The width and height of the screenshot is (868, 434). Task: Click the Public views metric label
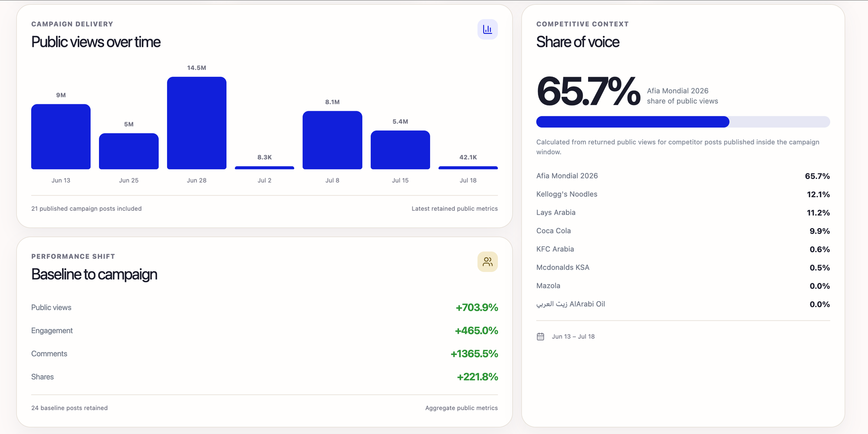[51, 308]
